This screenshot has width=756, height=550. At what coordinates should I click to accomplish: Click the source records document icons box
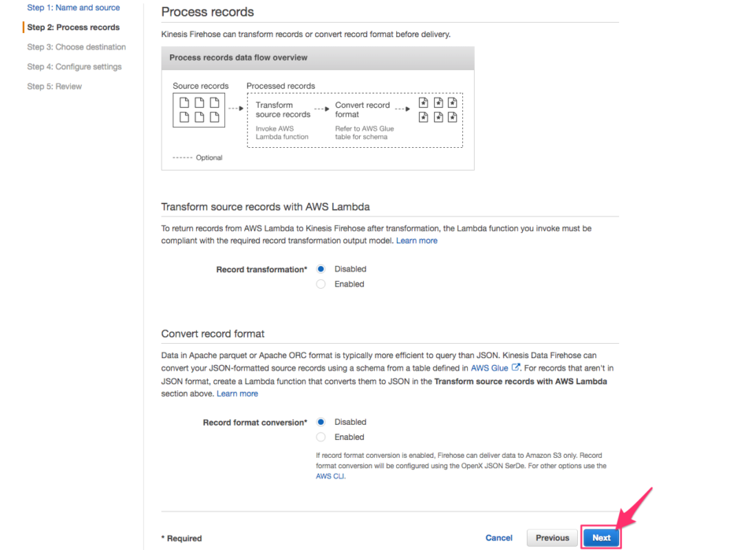click(x=198, y=110)
